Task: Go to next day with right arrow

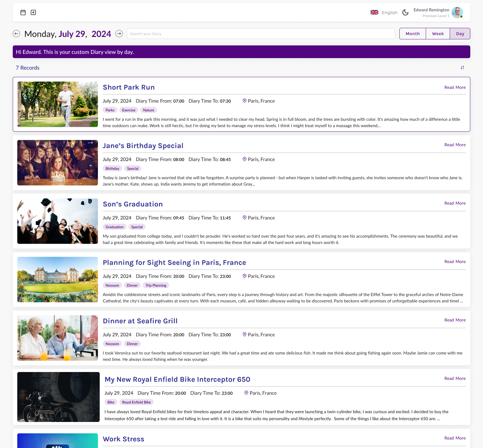Action: tap(119, 34)
